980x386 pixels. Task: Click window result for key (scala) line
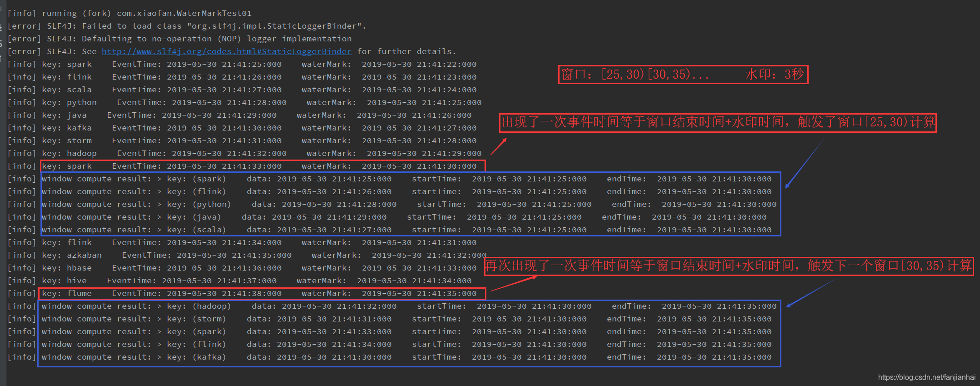pyautogui.click(x=390, y=230)
